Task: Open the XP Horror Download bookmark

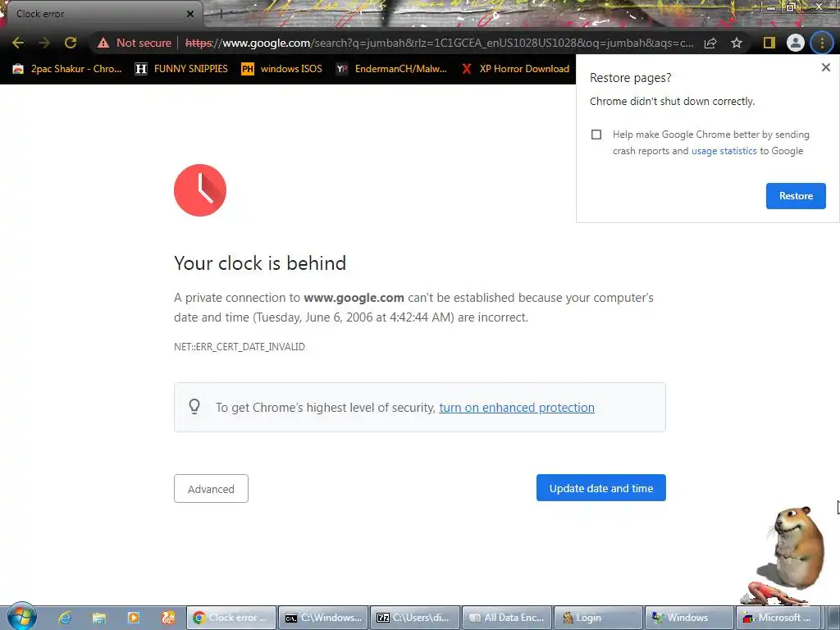Action: click(x=516, y=69)
